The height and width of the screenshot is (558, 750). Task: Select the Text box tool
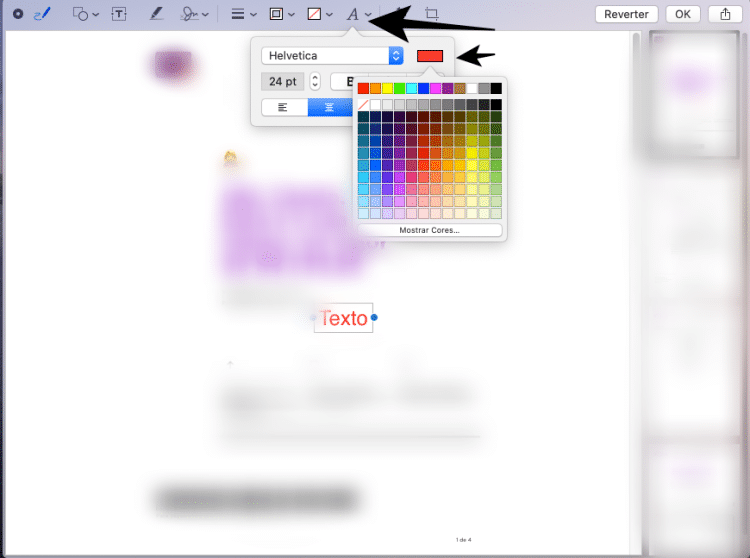click(x=119, y=15)
